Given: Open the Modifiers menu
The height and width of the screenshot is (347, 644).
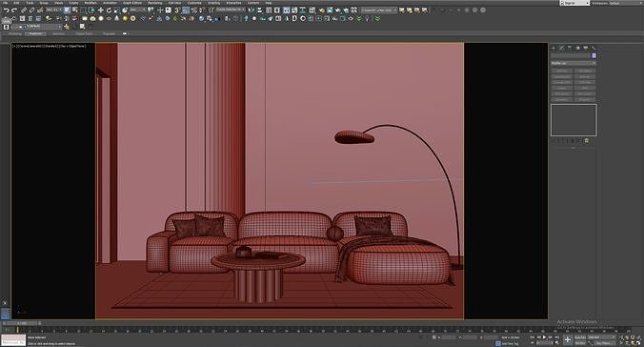Looking at the screenshot, I should [x=91, y=3].
